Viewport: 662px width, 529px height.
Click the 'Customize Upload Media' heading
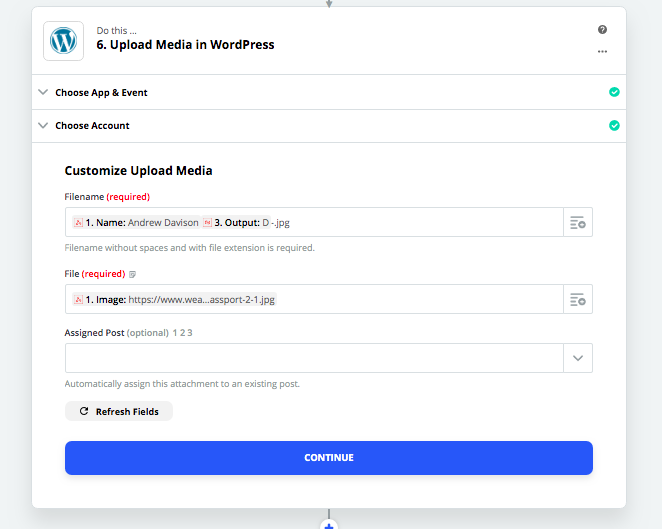click(138, 171)
